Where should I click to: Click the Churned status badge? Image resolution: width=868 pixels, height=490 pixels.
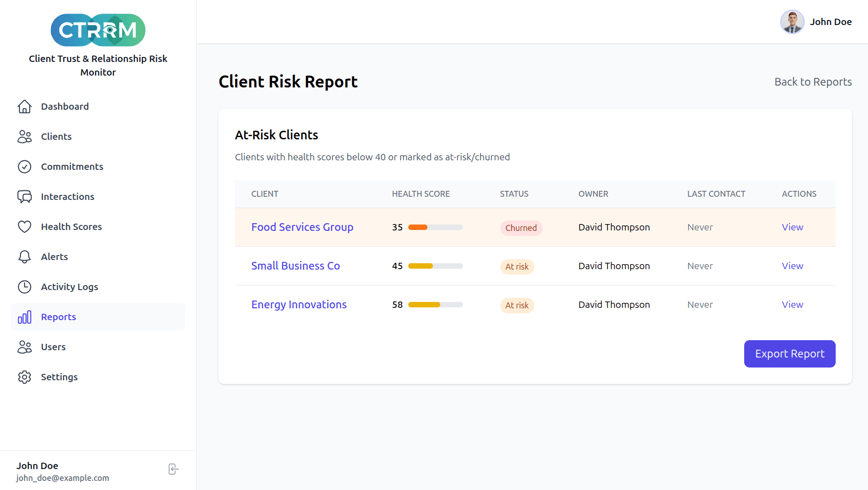(521, 228)
